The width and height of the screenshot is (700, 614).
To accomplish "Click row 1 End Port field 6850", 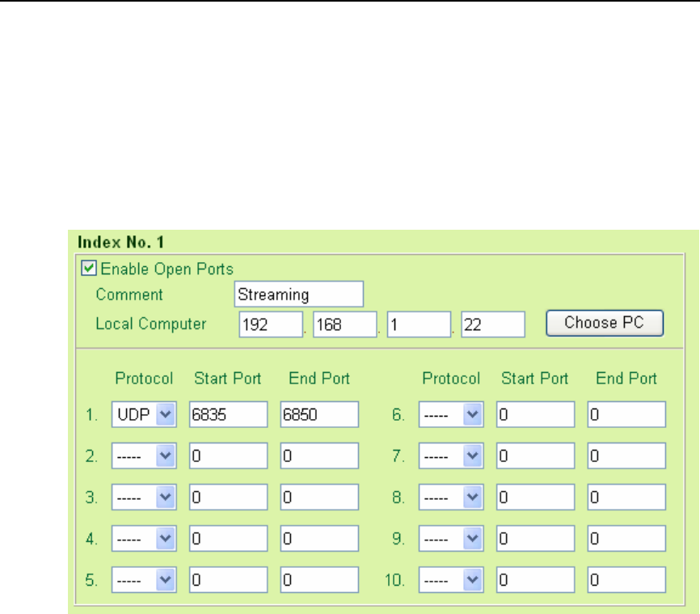I will tap(319, 414).
